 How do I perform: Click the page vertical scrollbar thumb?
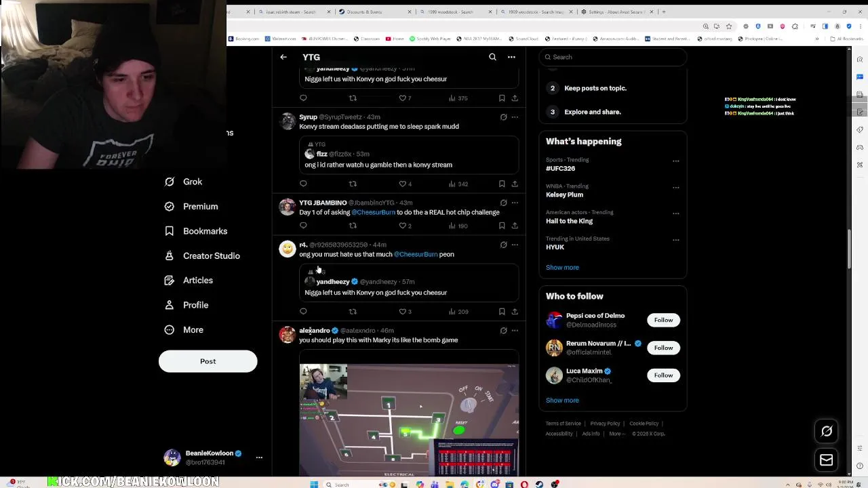tap(850, 249)
